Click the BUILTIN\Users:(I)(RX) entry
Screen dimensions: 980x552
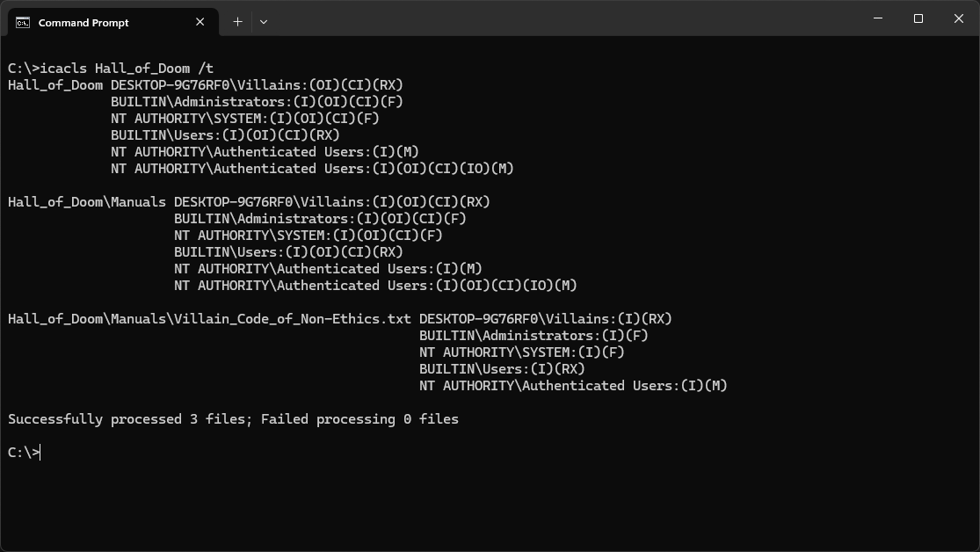[x=502, y=369]
